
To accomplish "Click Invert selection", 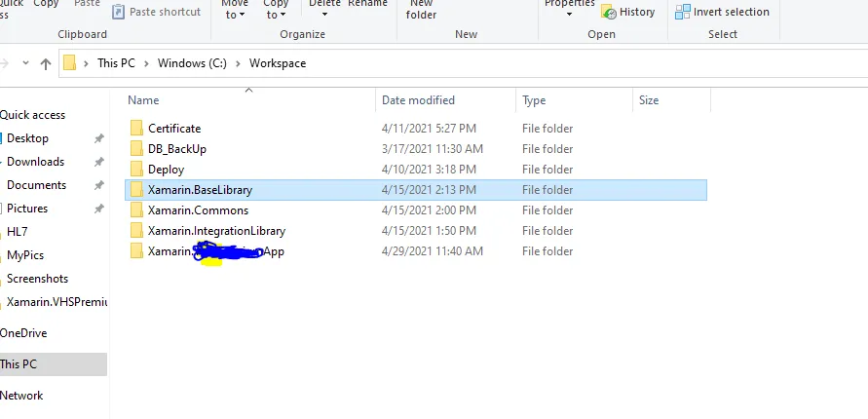I will coord(723,12).
